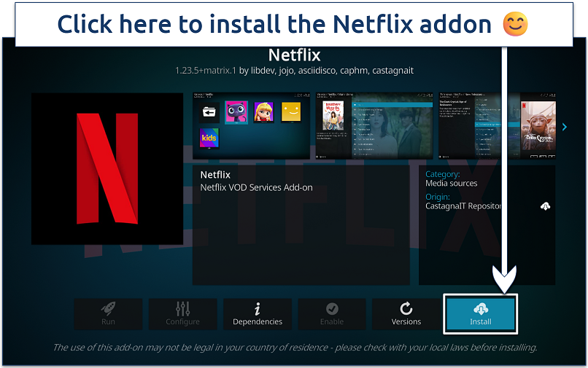The width and height of the screenshot is (588, 368).
Task: Show next screenshots with right chevron
Action: click(565, 127)
